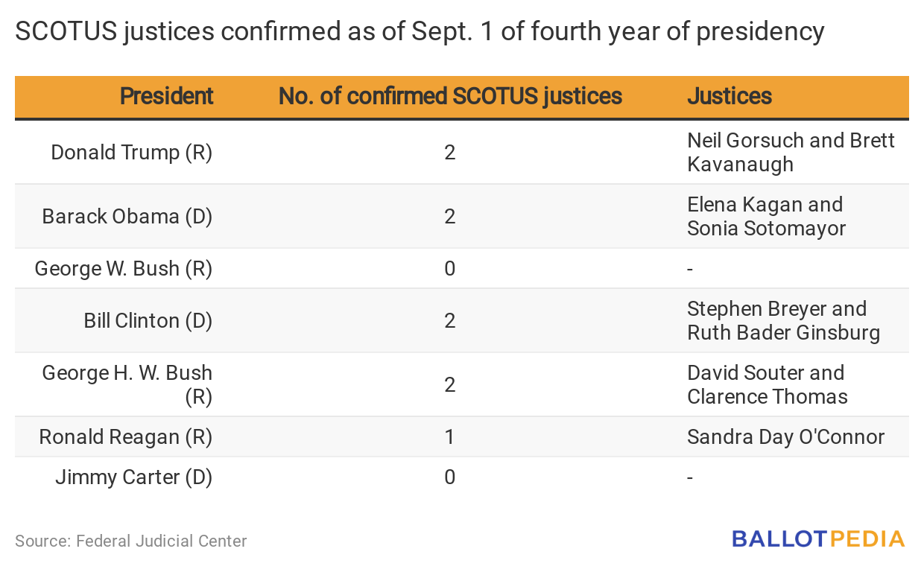
Task: Click the Ballotpedia logo
Action: [818, 538]
